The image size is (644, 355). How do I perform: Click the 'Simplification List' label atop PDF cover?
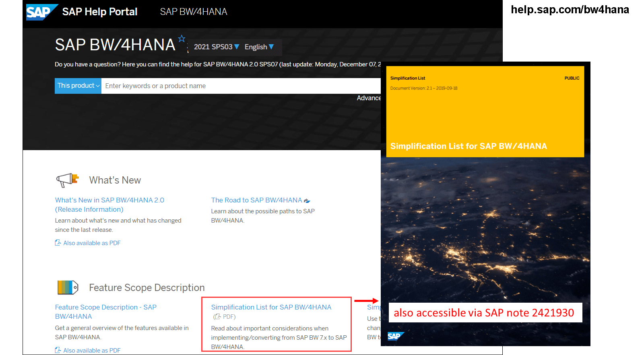point(408,78)
